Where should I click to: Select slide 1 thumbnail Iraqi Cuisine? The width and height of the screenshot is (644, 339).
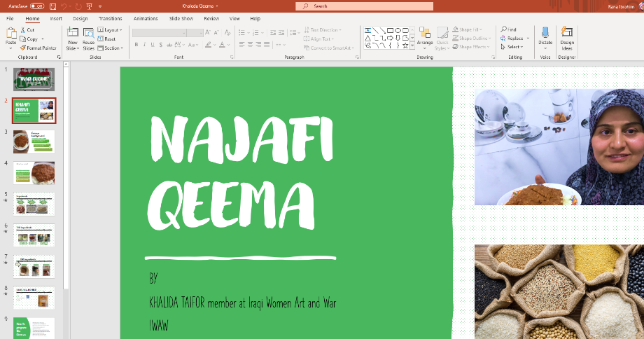coord(34,79)
